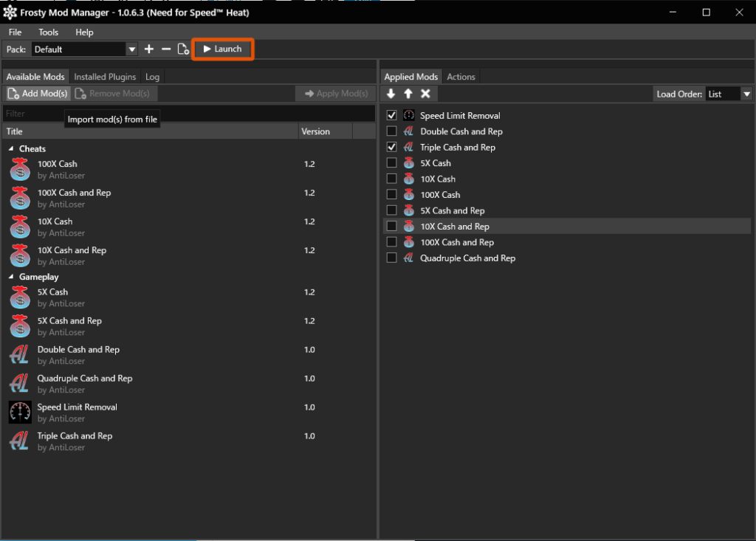The height and width of the screenshot is (541, 756).
Task: Click the 10X Cash money bag icon in Available Mods
Action: (x=20, y=227)
